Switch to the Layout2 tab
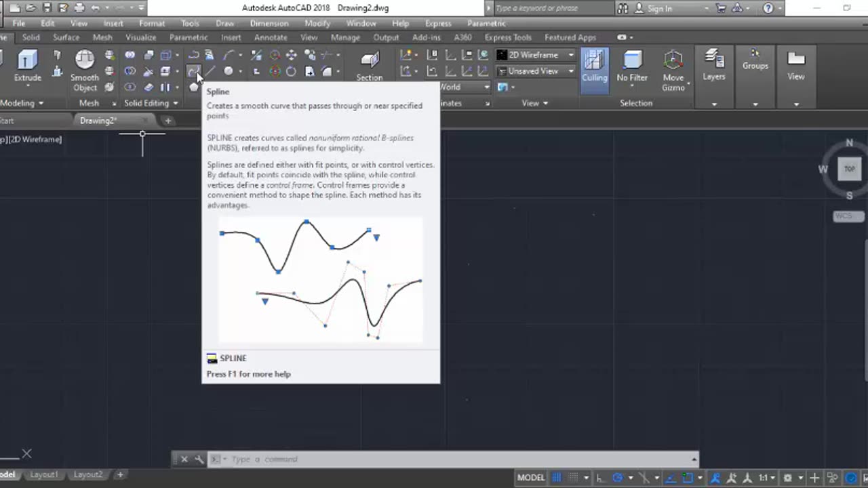Screen dimensions: 868x488 87,474
